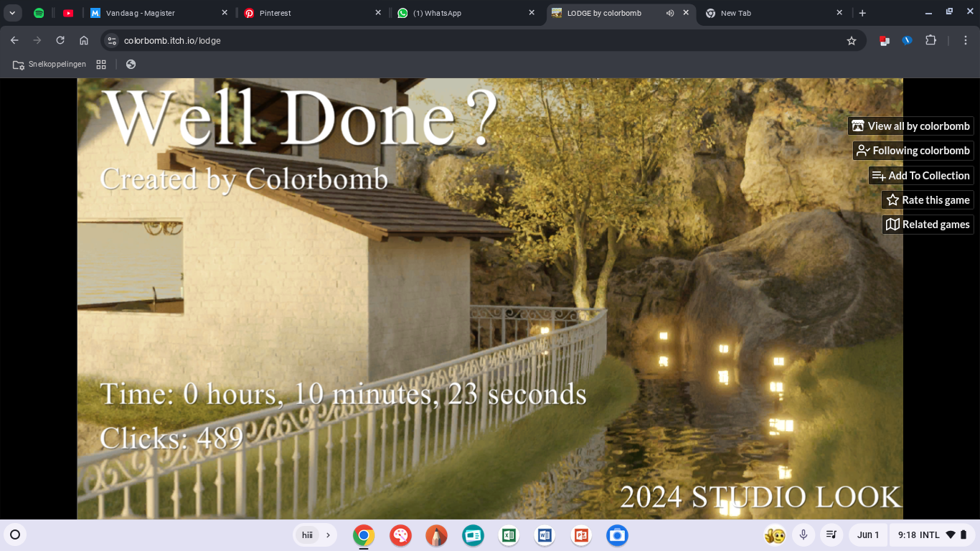Close the Pinterest tab
The height and width of the screenshot is (551, 980).
(378, 13)
